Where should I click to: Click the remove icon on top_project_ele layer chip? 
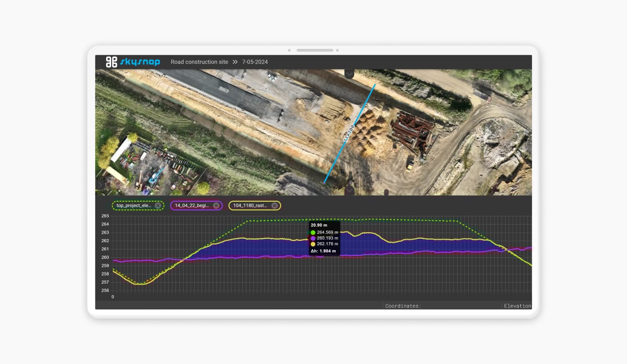[x=158, y=205]
